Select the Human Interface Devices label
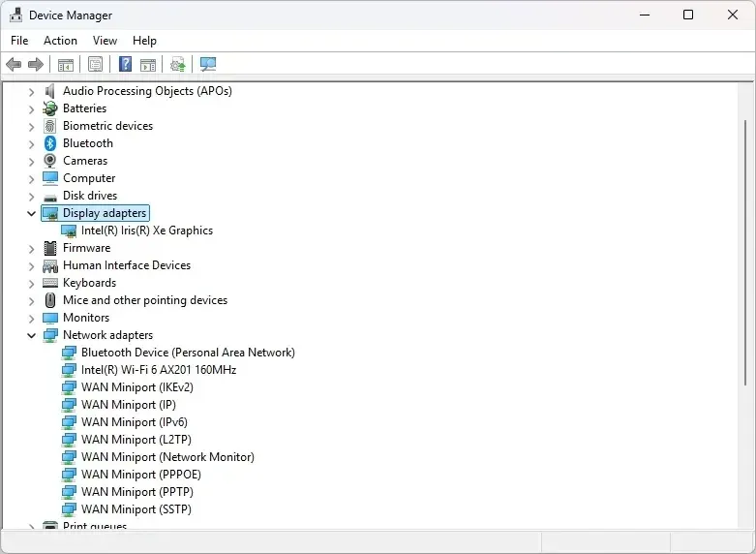This screenshot has width=756, height=554. (127, 265)
